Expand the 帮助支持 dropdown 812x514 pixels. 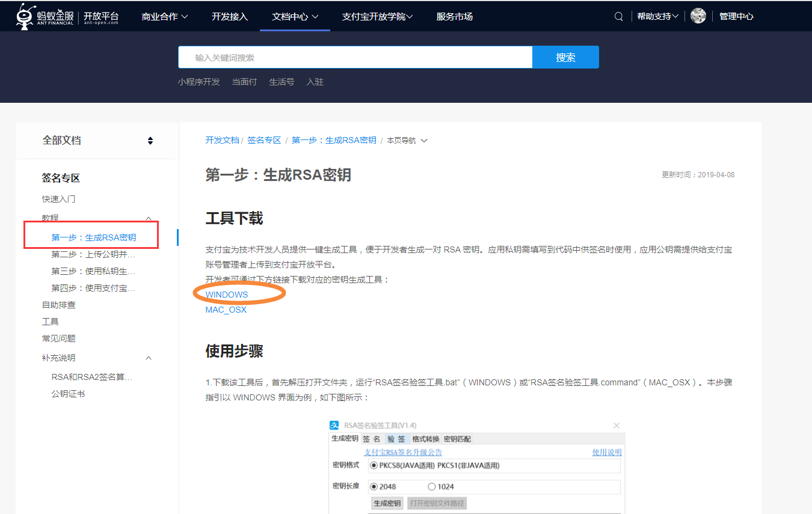pos(658,17)
